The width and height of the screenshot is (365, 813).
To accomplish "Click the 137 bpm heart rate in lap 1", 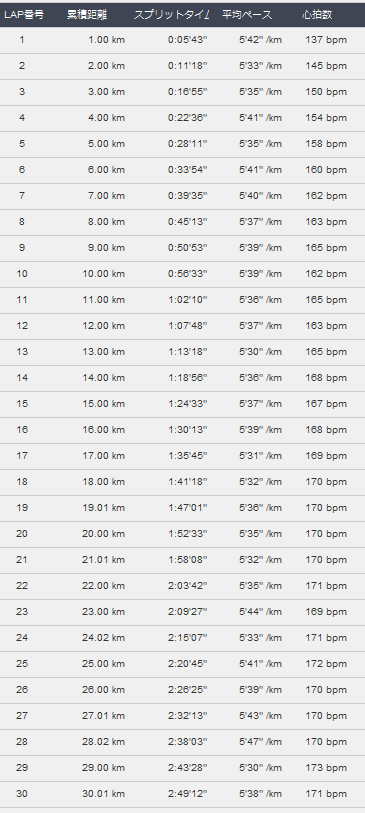I will point(326,40).
